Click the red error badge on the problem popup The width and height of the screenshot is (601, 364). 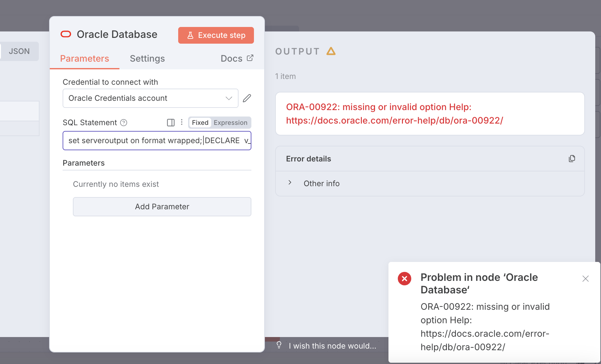pyautogui.click(x=405, y=279)
